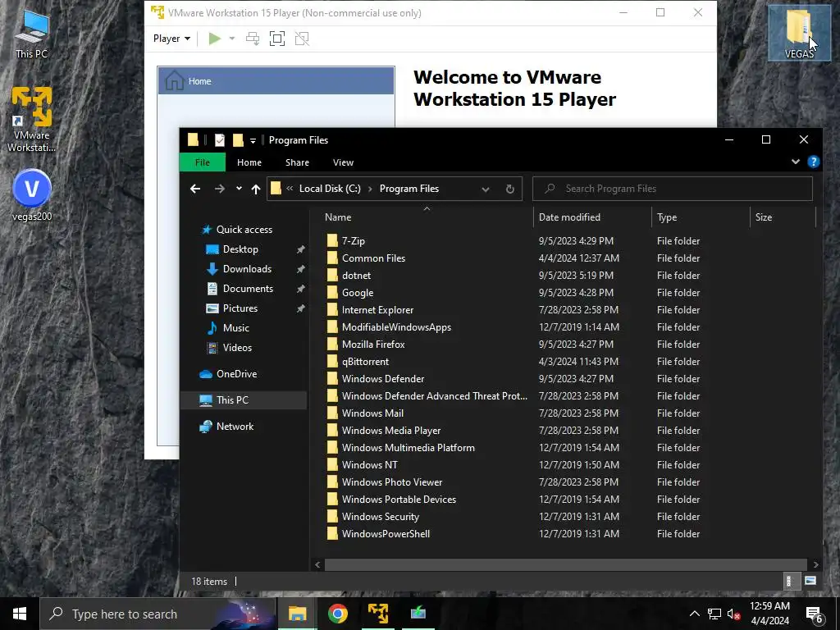
Task: Select This PC in navigation pane
Action: 244,400
